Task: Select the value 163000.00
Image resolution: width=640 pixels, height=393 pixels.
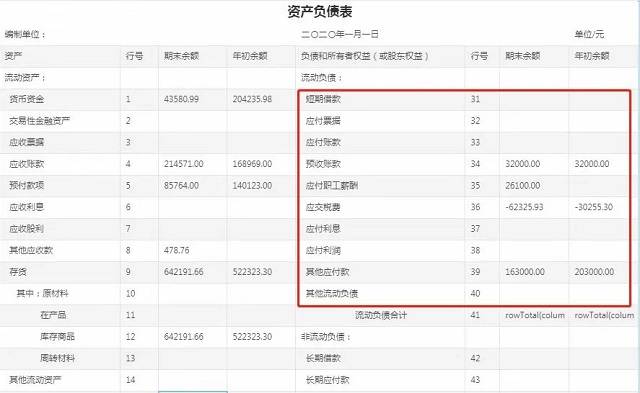Action: [x=525, y=272]
